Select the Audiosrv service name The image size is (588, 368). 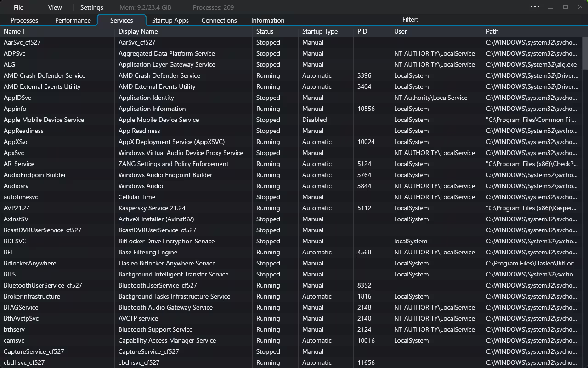[x=16, y=186]
